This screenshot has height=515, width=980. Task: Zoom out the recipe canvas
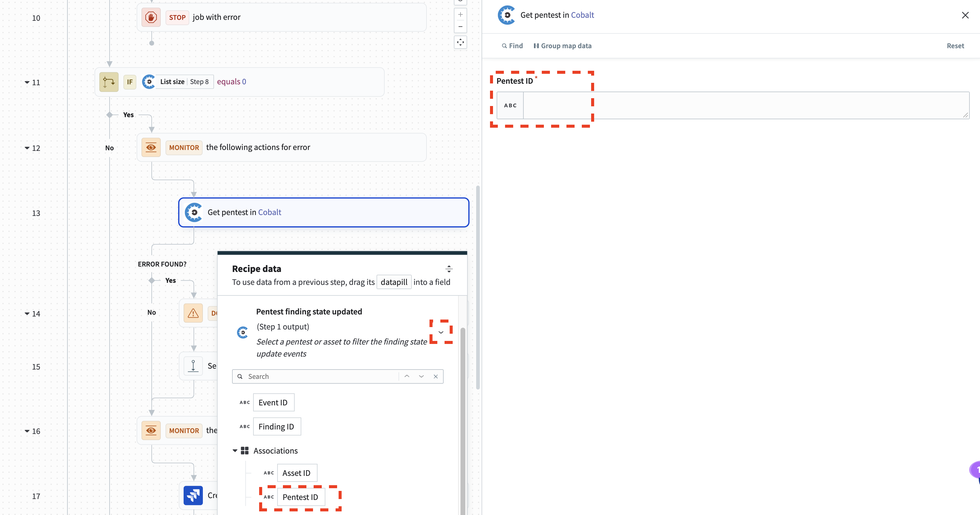tap(460, 27)
